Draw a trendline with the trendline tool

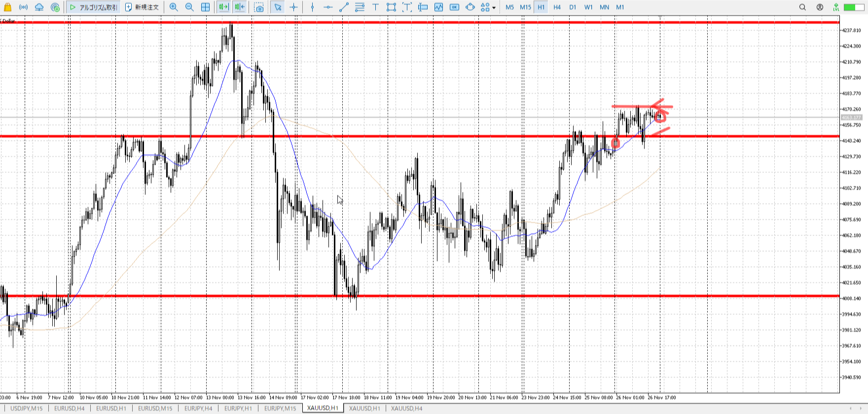(x=344, y=7)
